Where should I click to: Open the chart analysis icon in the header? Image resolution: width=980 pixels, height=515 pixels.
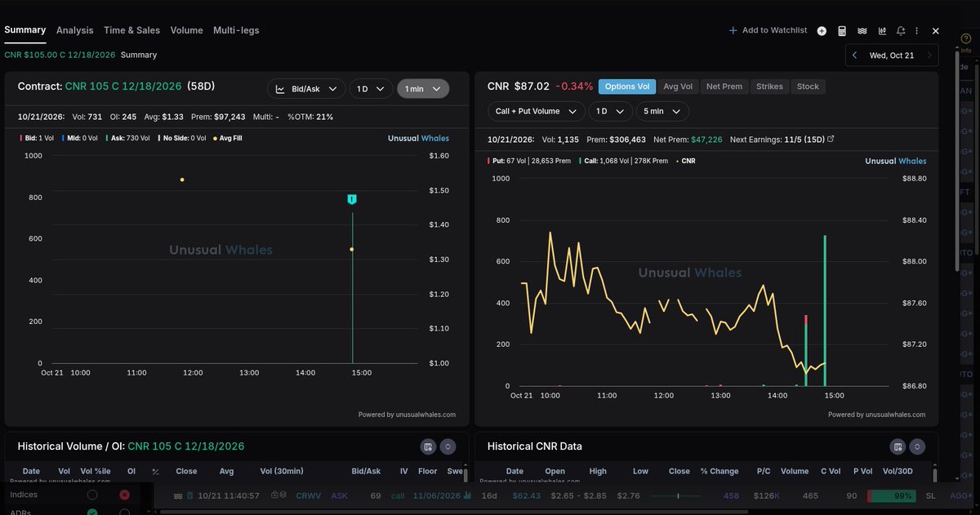click(882, 31)
